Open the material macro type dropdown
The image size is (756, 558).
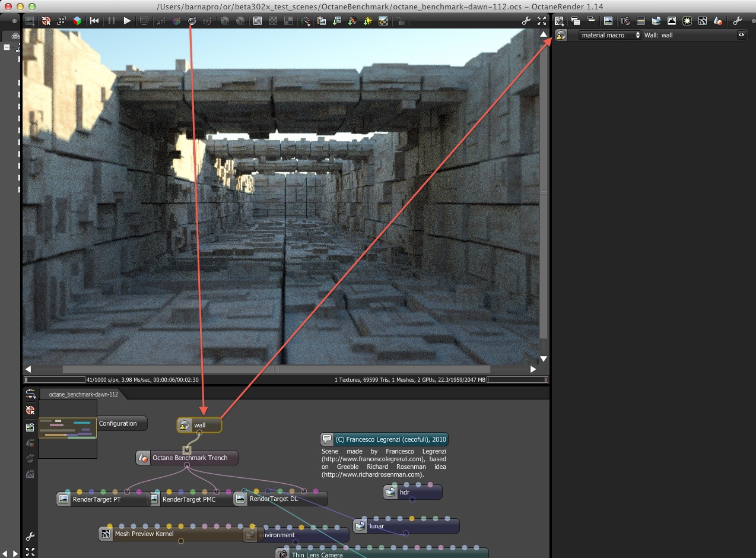point(609,35)
